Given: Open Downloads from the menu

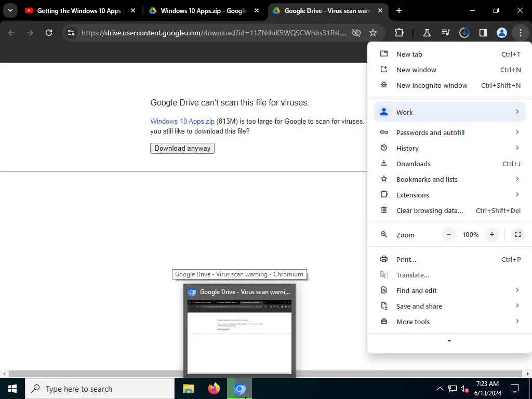Looking at the screenshot, I should tap(449, 164).
